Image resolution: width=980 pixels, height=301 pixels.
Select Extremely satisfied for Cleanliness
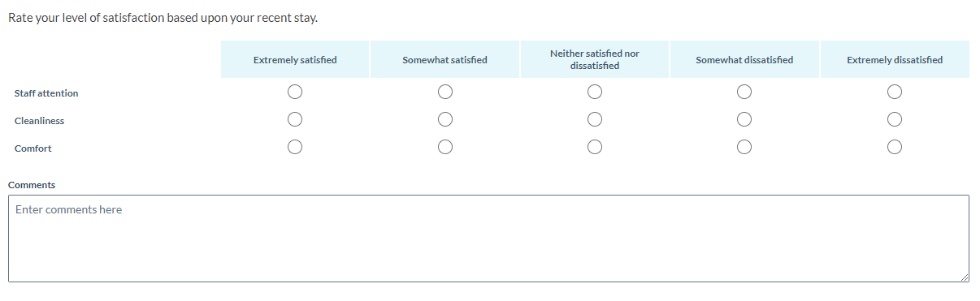click(x=295, y=120)
